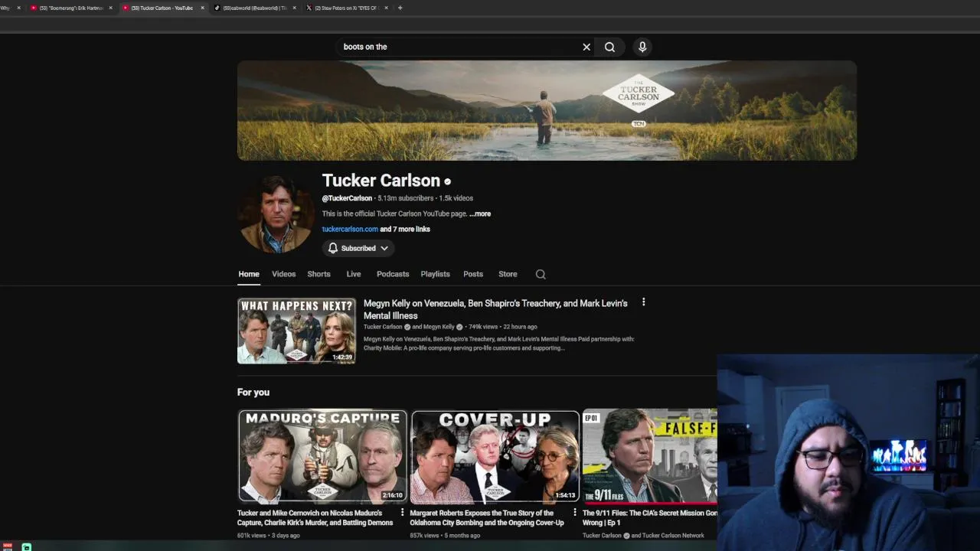Click the Subscribed bell icon
Screen dimensions: 980x551
click(333, 248)
